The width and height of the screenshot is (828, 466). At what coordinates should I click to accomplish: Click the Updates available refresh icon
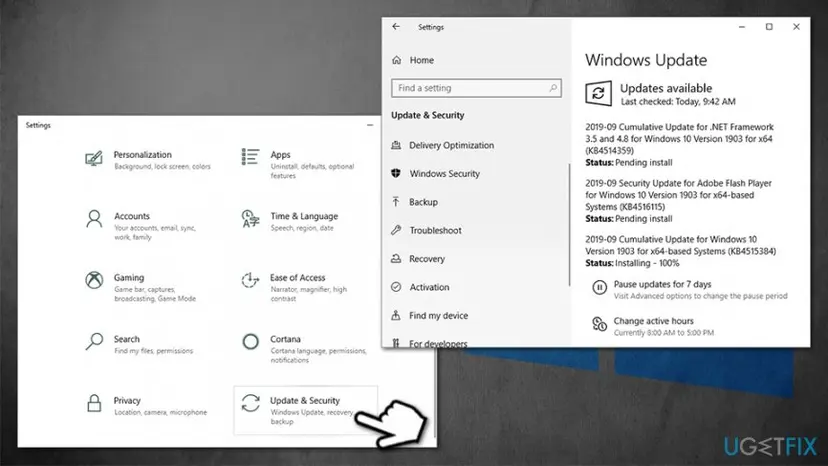pos(598,94)
